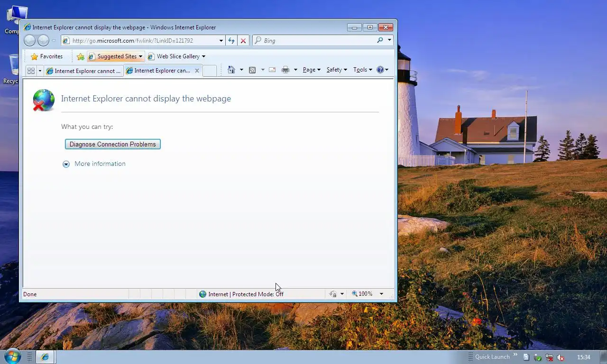Expand the Print options dropdown arrow
607x364 pixels.
pyautogui.click(x=295, y=70)
